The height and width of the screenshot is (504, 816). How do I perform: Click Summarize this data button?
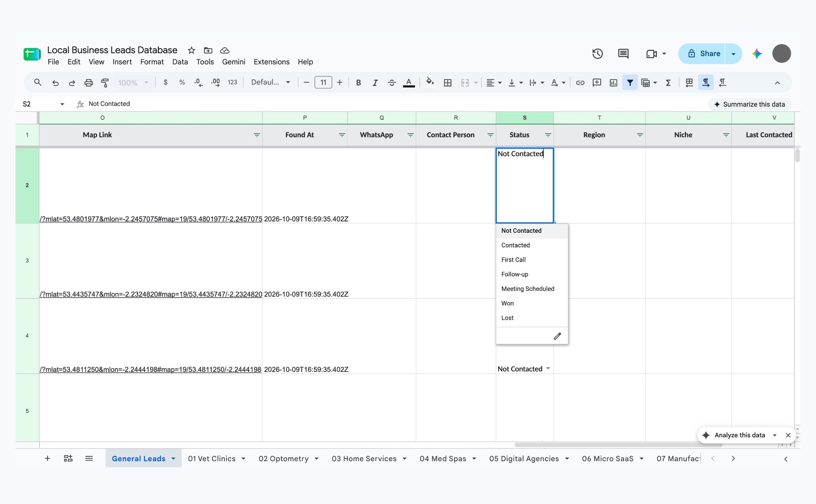(x=750, y=104)
